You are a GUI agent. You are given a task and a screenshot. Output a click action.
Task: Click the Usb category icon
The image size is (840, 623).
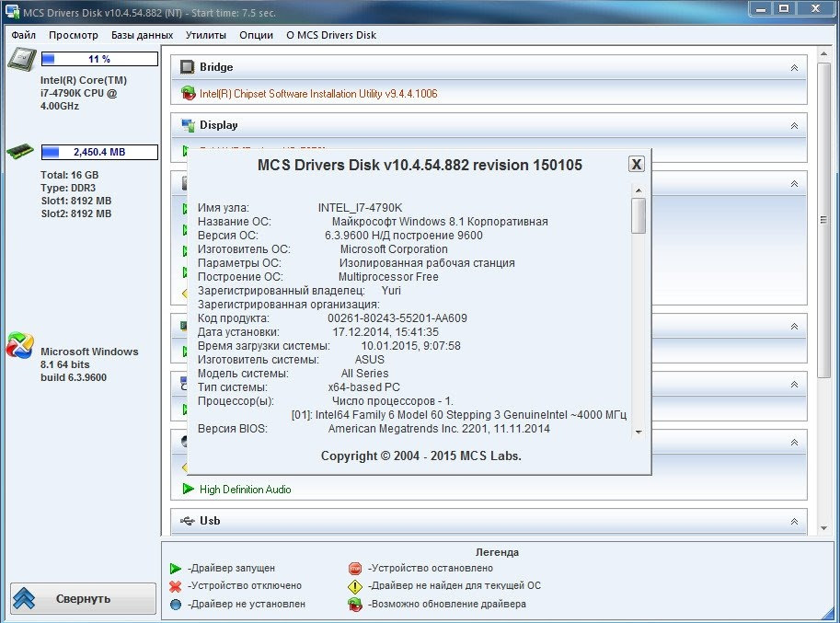tap(187, 521)
